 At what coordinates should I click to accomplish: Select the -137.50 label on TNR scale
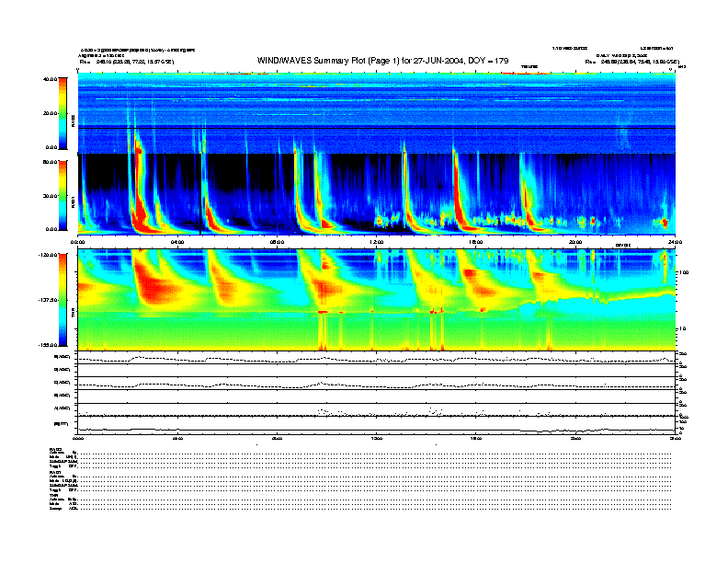coord(48,301)
